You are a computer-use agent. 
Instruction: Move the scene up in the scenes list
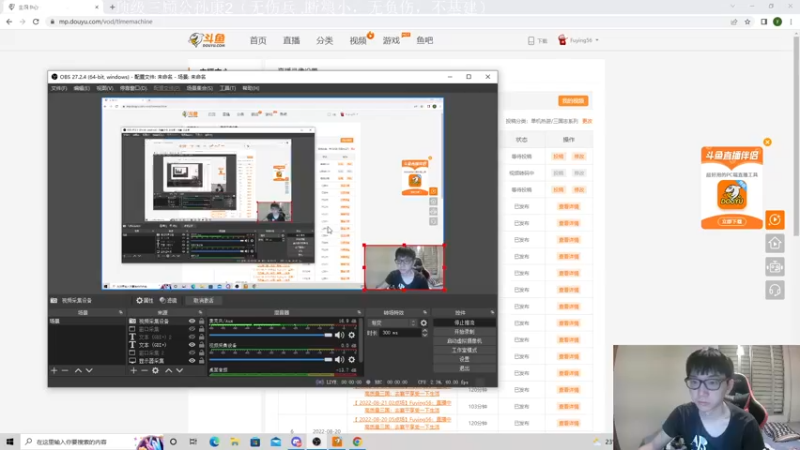click(x=78, y=370)
